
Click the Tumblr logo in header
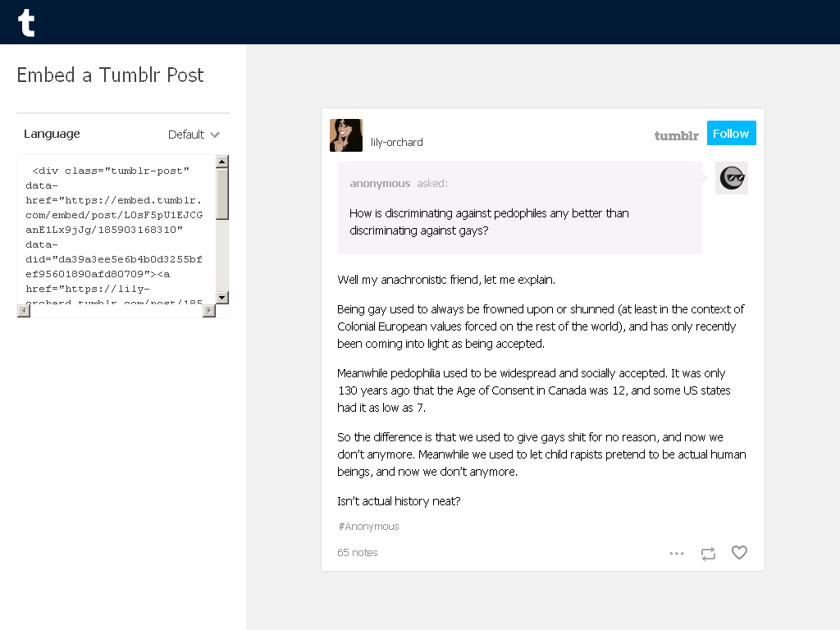click(26, 22)
